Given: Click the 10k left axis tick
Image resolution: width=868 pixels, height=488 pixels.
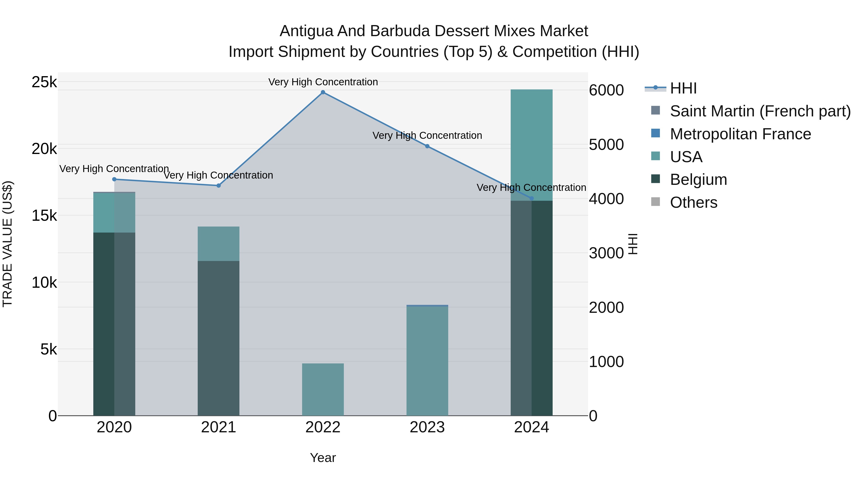Looking at the screenshot, I should click(44, 283).
